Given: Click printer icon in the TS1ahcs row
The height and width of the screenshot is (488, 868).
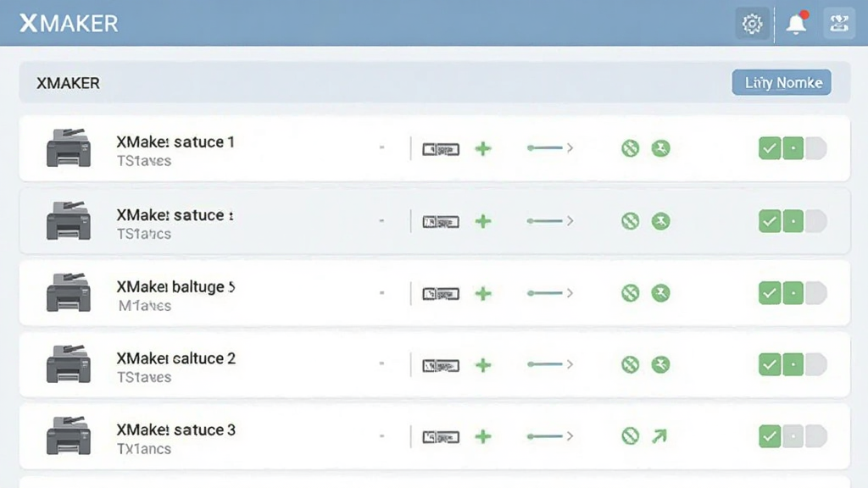Looking at the screenshot, I should tap(69, 220).
